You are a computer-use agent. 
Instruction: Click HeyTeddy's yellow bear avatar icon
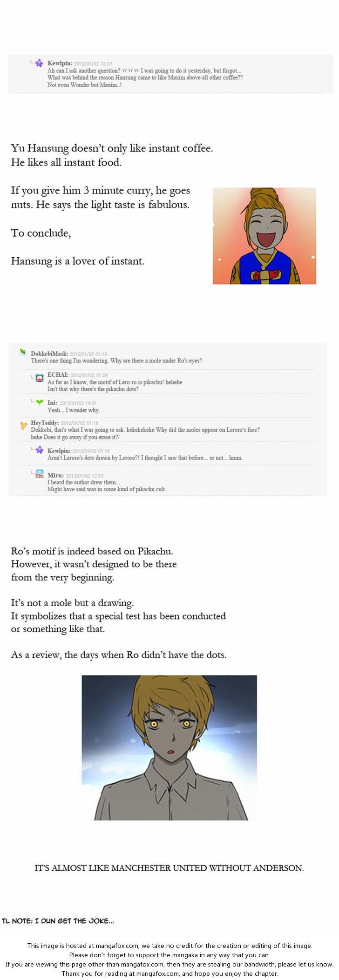coord(23,426)
